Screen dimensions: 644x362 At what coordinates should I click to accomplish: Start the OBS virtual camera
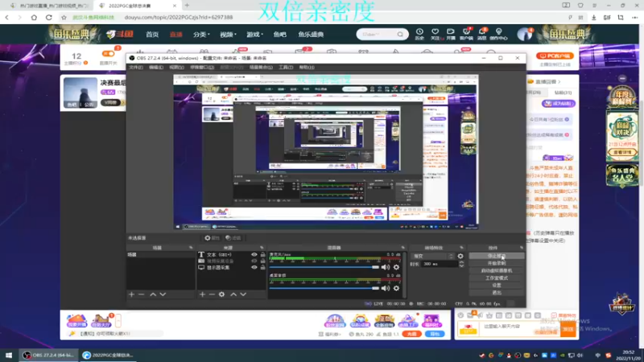click(497, 270)
